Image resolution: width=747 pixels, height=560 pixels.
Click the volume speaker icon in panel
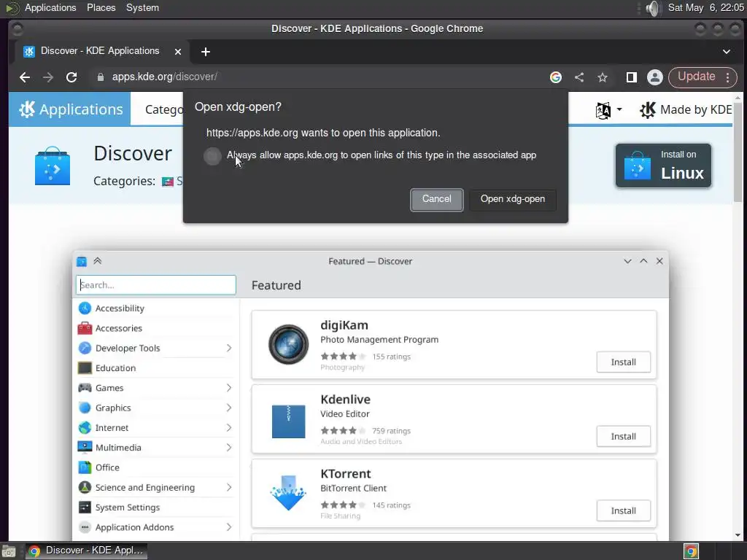tap(653, 8)
